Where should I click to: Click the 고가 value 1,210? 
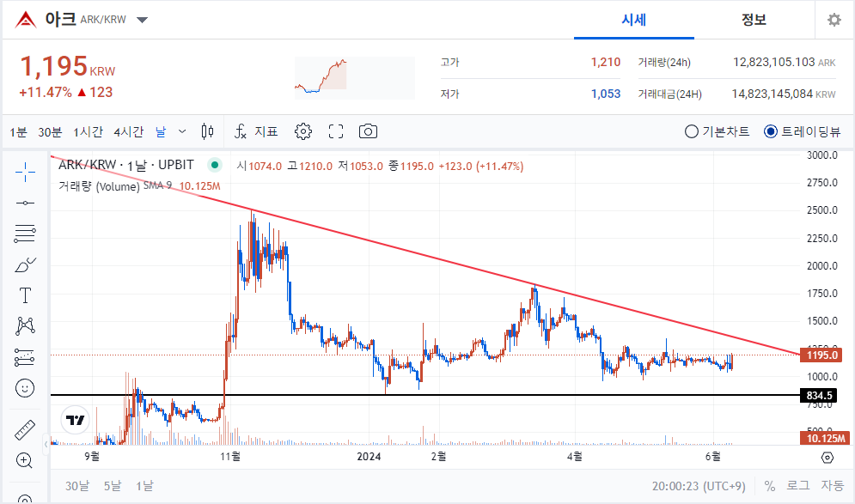pyautogui.click(x=606, y=62)
